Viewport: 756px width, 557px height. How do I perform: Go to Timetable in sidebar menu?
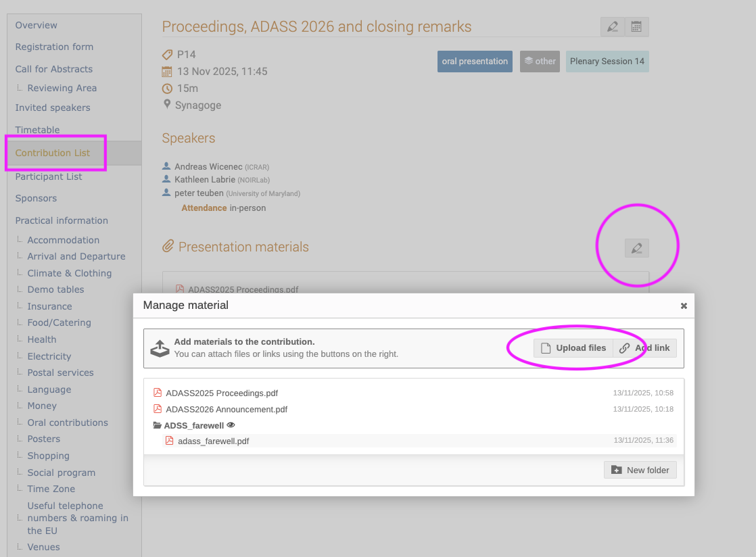click(38, 130)
